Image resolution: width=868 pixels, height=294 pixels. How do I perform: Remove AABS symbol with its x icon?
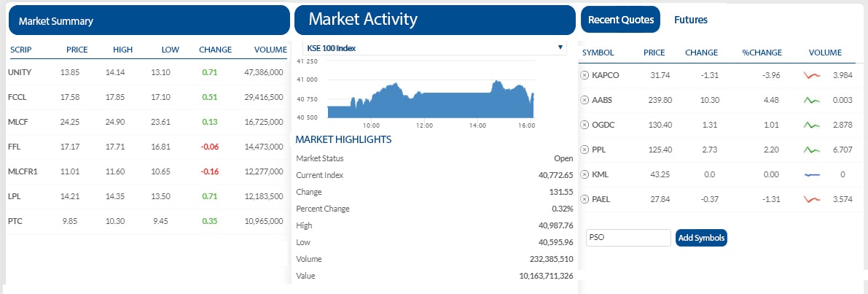coord(584,100)
